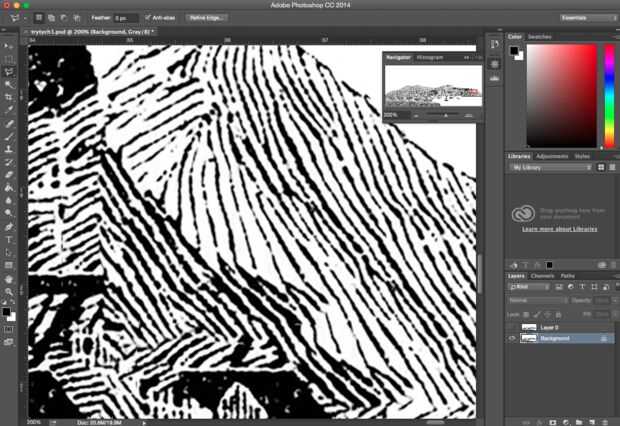
Task: Switch to the Styles tab
Action: click(582, 156)
